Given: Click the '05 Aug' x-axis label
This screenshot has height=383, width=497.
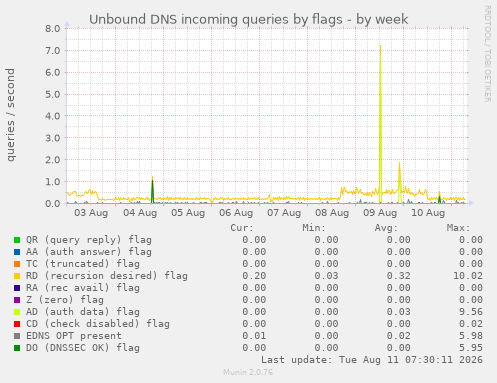Looking at the screenshot, I should pyautogui.click(x=188, y=213).
